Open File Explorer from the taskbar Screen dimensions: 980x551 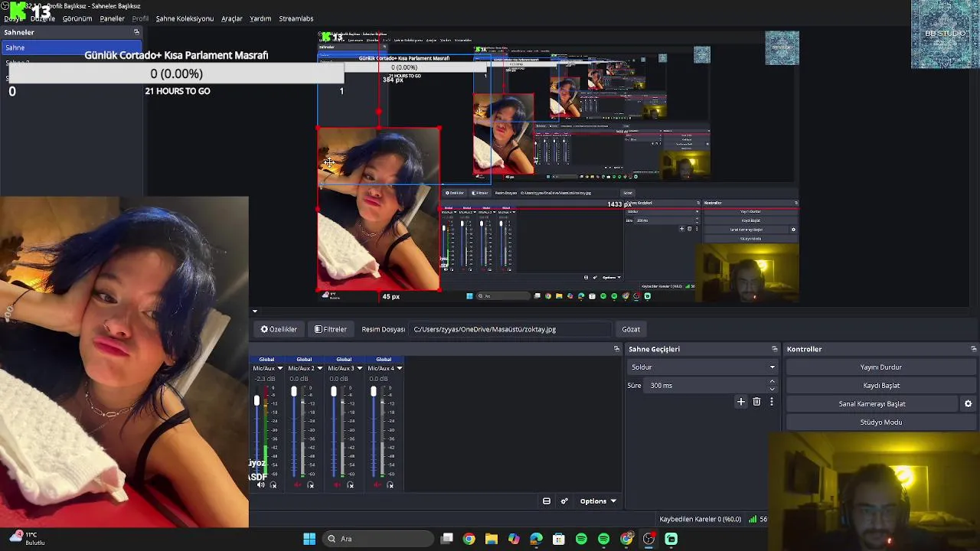492,539
